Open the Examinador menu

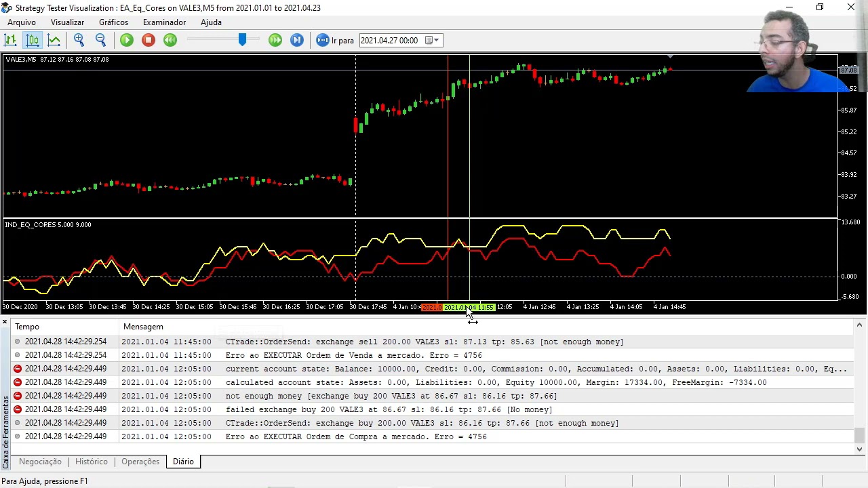(x=164, y=22)
